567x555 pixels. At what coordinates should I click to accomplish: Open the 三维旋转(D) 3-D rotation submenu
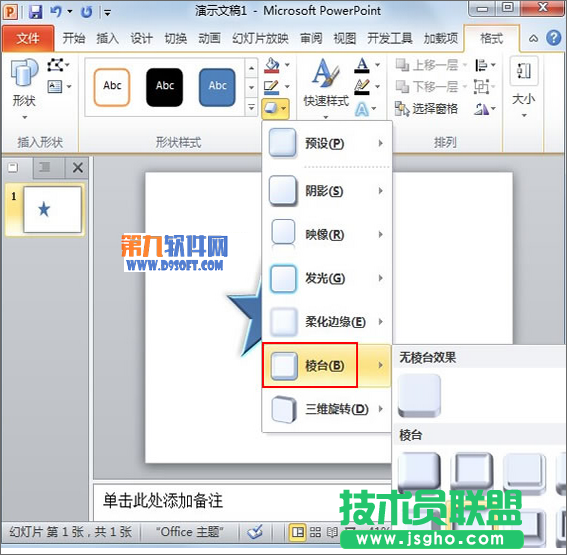(x=327, y=409)
